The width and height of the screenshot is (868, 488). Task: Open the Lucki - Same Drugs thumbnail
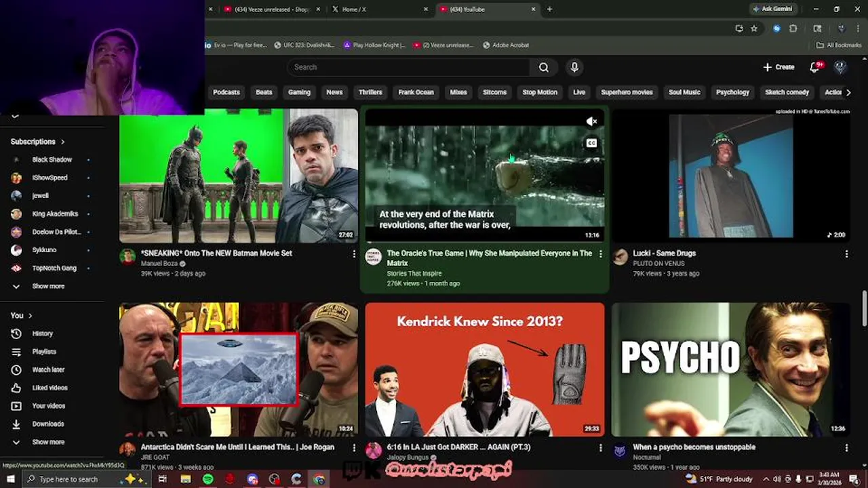click(731, 176)
